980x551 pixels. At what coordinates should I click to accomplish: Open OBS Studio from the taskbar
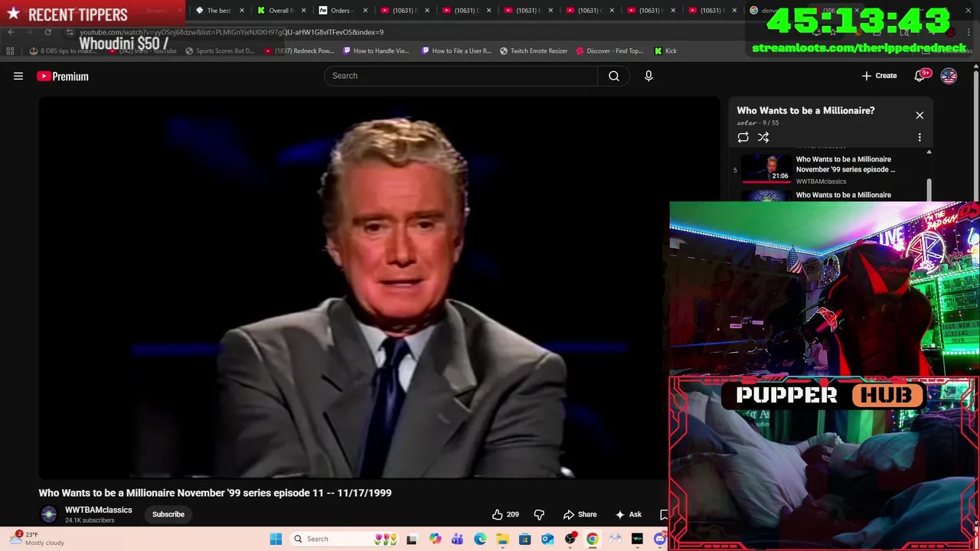pos(570,539)
